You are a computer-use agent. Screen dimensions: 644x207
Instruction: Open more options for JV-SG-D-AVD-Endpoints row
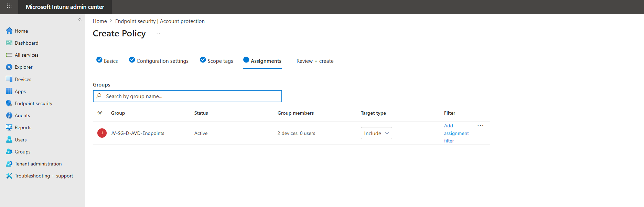[x=481, y=125]
